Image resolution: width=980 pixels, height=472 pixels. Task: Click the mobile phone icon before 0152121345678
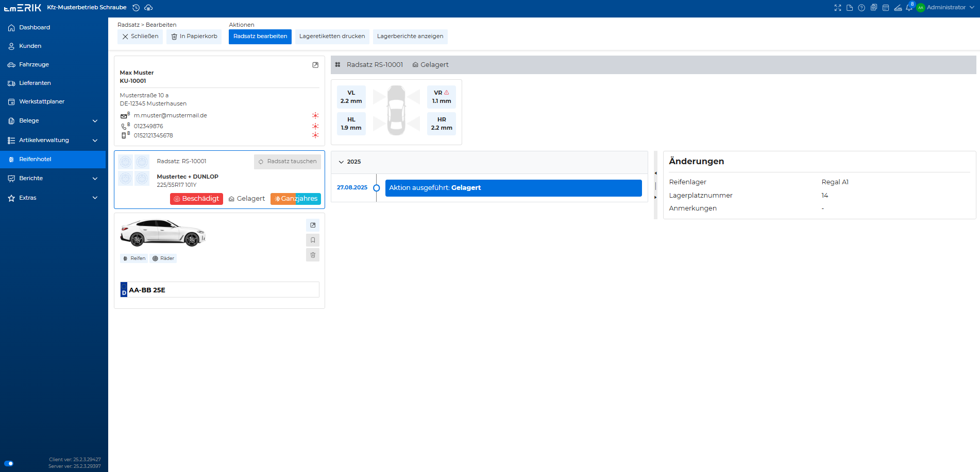click(x=124, y=135)
